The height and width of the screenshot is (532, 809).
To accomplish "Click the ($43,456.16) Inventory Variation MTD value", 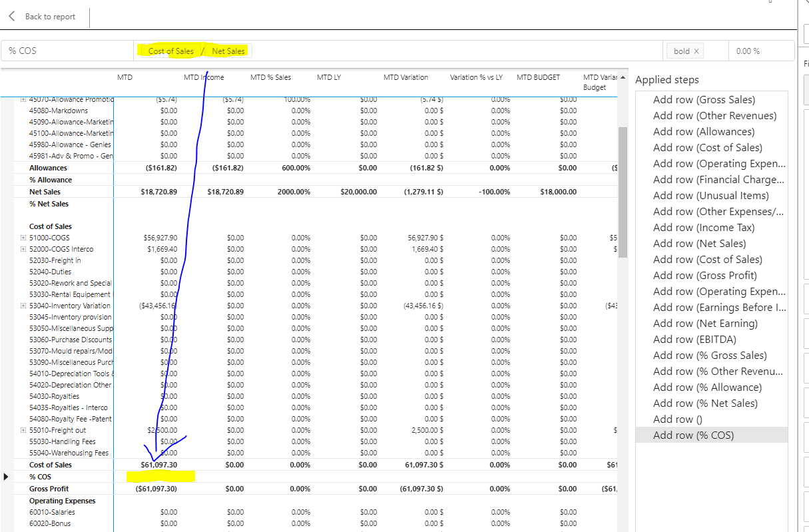I will click(x=158, y=306).
